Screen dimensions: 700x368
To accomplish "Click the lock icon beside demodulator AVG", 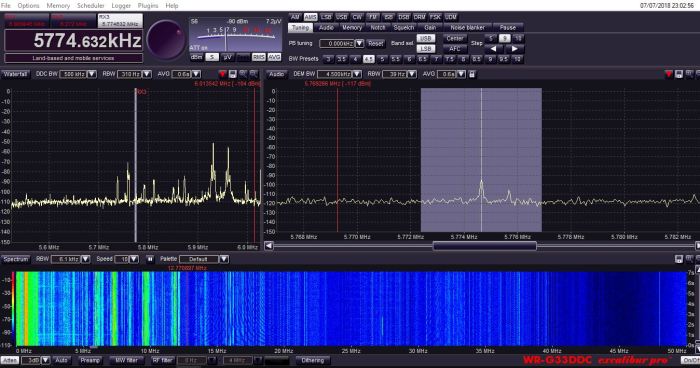I will [x=472, y=74].
